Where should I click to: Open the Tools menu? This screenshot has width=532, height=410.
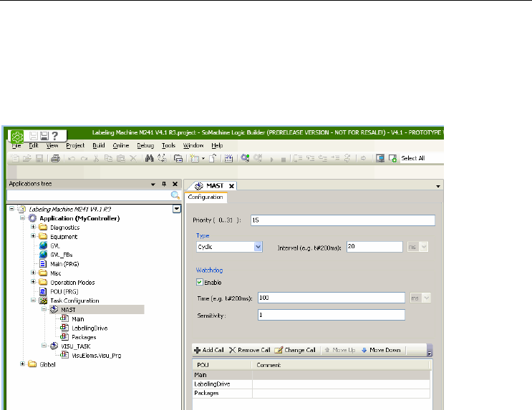(168, 145)
